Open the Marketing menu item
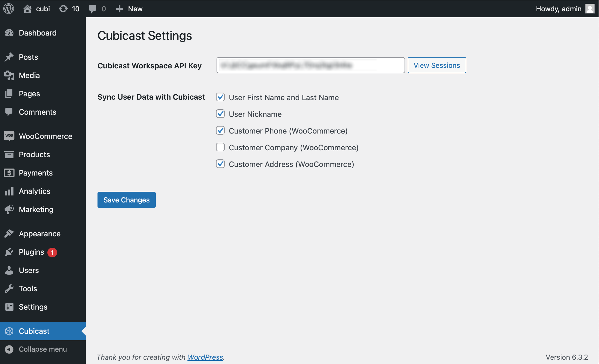The height and width of the screenshot is (364, 599). [43, 209]
